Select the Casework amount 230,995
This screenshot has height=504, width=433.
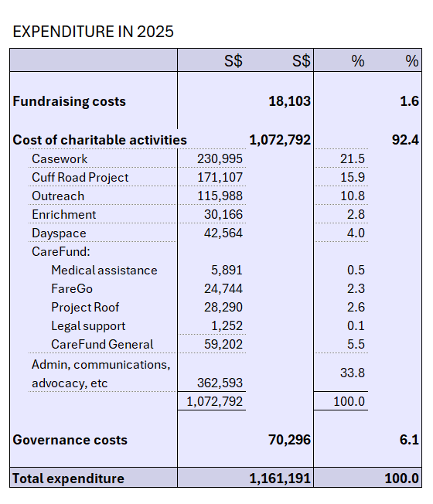[x=220, y=158]
